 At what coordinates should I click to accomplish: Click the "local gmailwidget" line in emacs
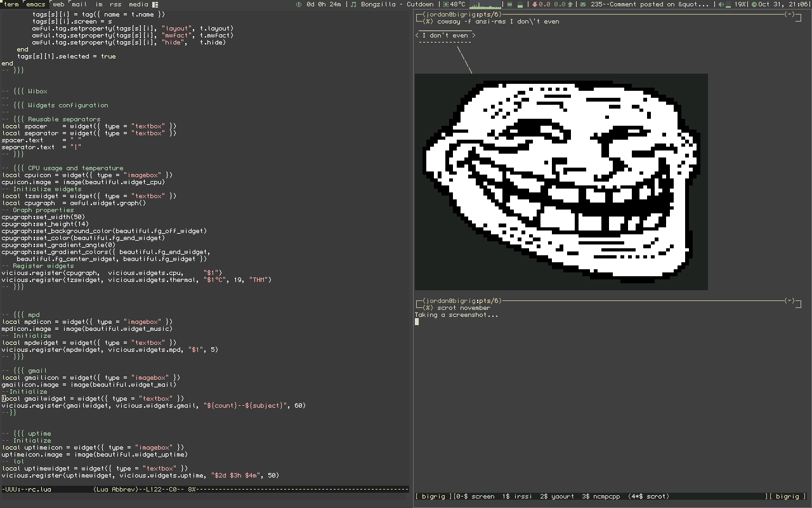point(93,399)
